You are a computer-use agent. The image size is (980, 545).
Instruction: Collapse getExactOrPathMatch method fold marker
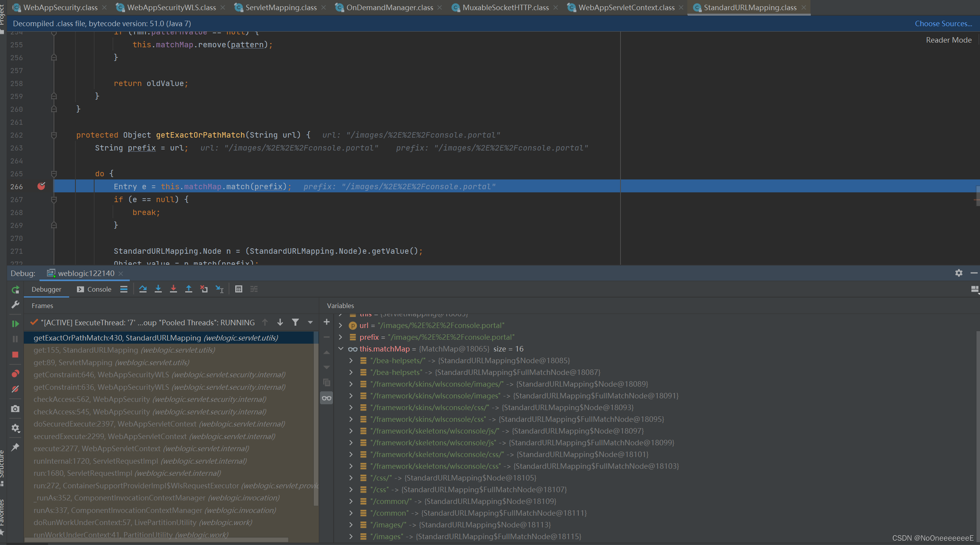(x=54, y=135)
